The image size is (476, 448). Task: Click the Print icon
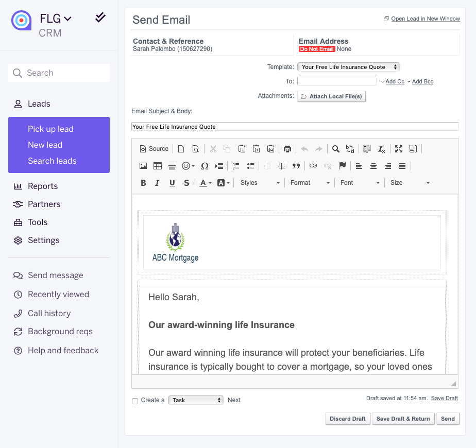pyautogui.click(x=287, y=149)
